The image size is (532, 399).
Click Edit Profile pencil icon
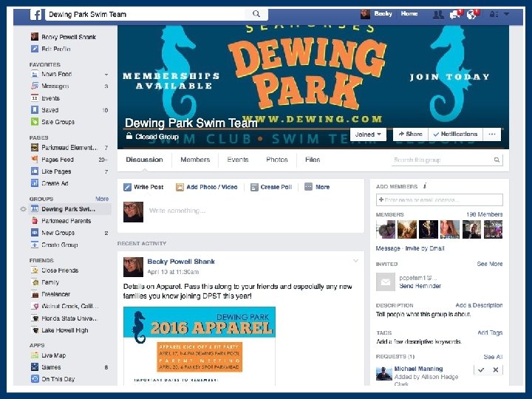pyautogui.click(x=35, y=49)
